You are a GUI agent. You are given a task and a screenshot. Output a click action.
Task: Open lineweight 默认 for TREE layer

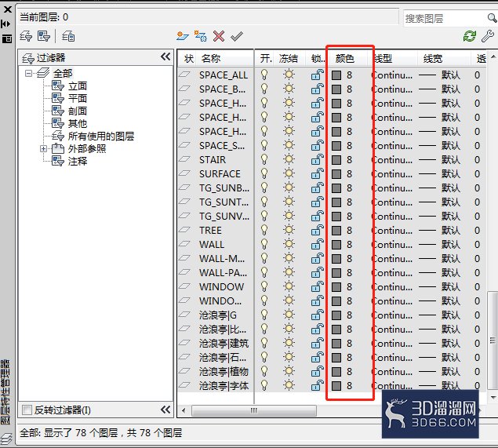(450, 231)
